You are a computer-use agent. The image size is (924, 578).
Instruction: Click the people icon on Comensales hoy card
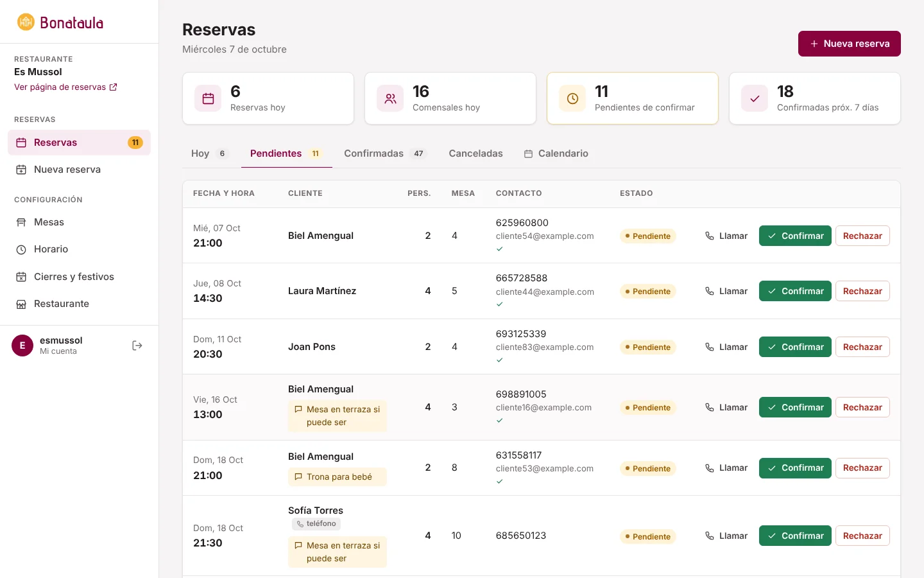point(390,98)
